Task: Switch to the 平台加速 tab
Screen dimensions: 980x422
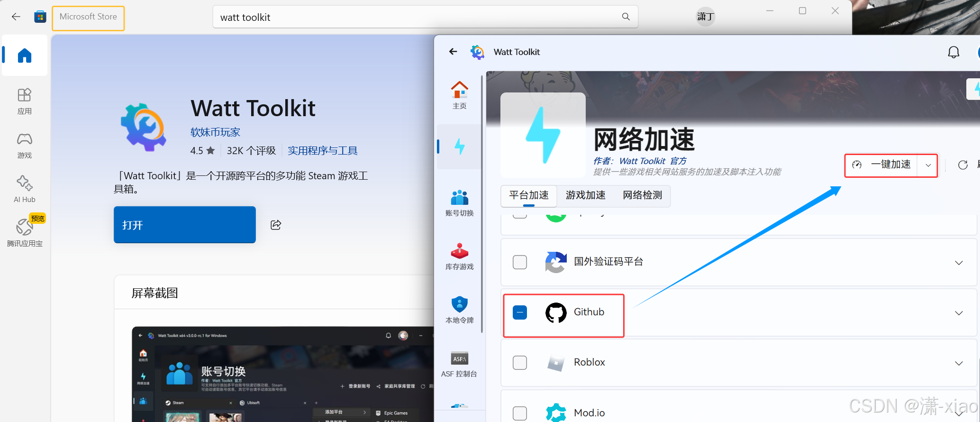Action: 529,195
